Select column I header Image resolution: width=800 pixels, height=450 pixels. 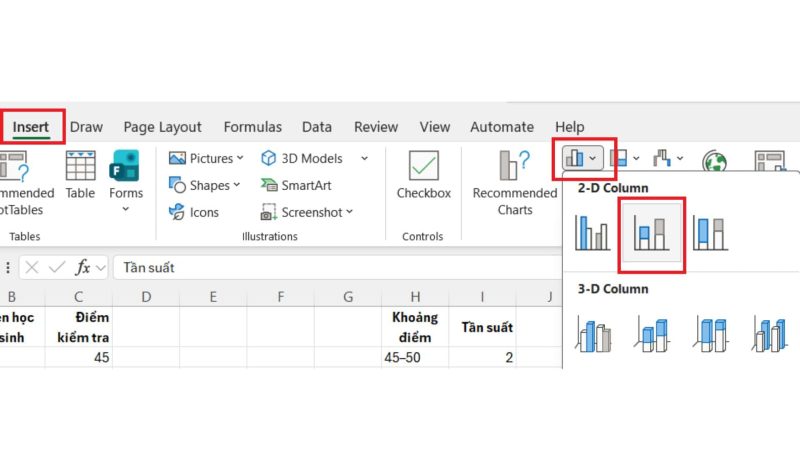point(482,296)
